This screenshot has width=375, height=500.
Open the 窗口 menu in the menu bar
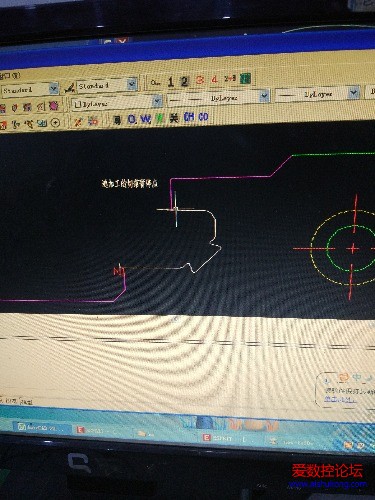click(10, 76)
